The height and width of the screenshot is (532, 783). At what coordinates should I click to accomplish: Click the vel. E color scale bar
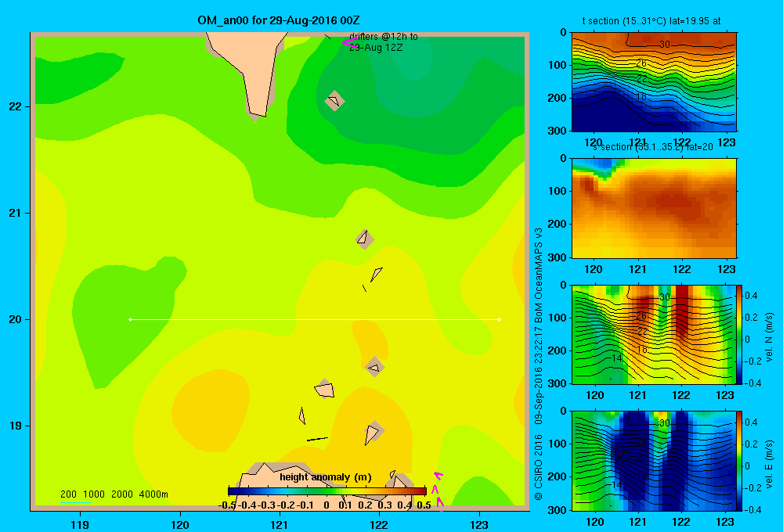point(740,461)
